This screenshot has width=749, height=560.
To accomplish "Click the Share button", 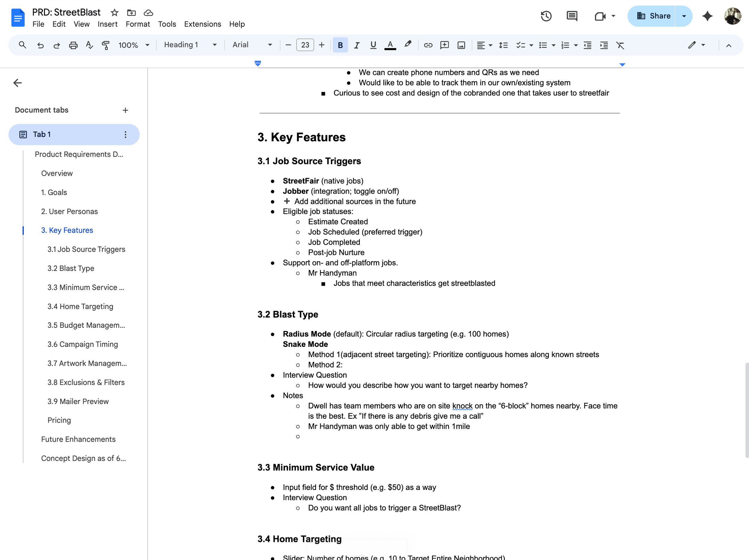I will (x=653, y=16).
